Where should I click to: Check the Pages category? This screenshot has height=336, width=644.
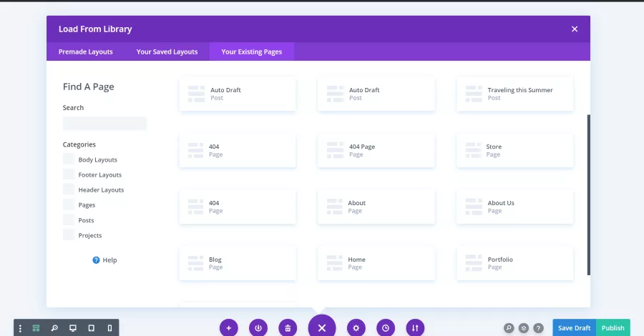[x=69, y=204]
